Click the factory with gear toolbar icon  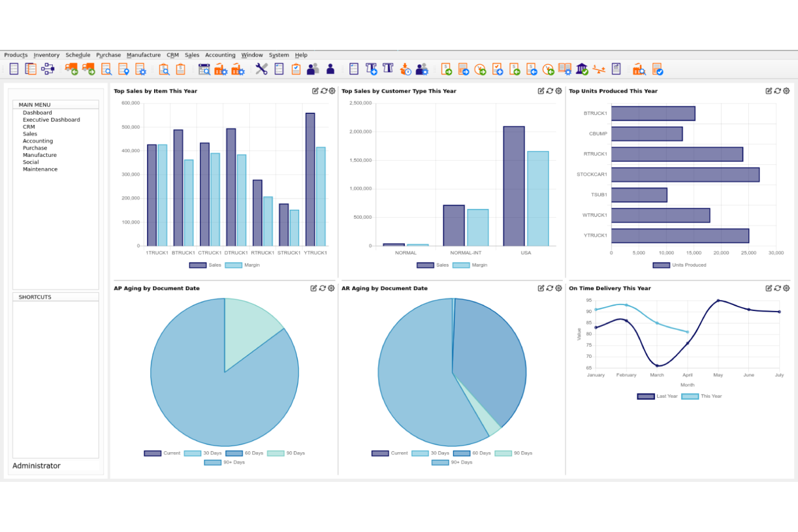tap(220, 69)
